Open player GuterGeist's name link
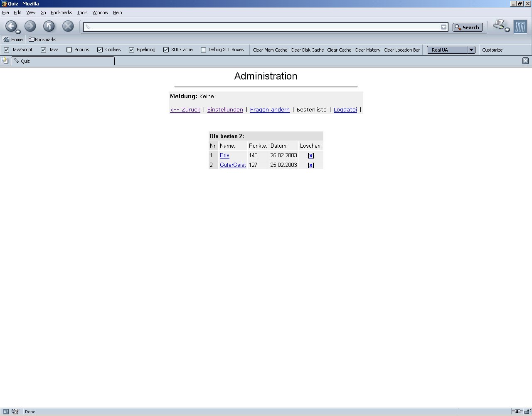The image size is (532, 416). (x=233, y=165)
